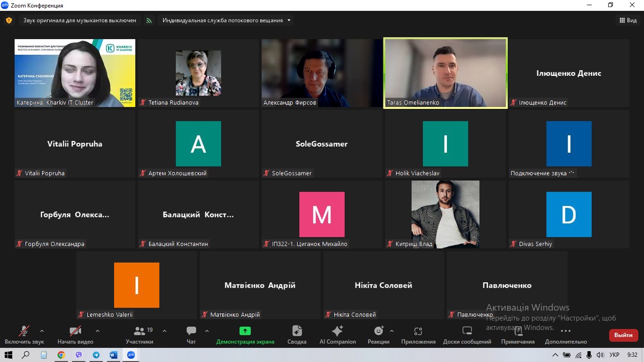This screenshot has height=362, width=644.
Task: Open AI Companion
Action: (338, 335)
